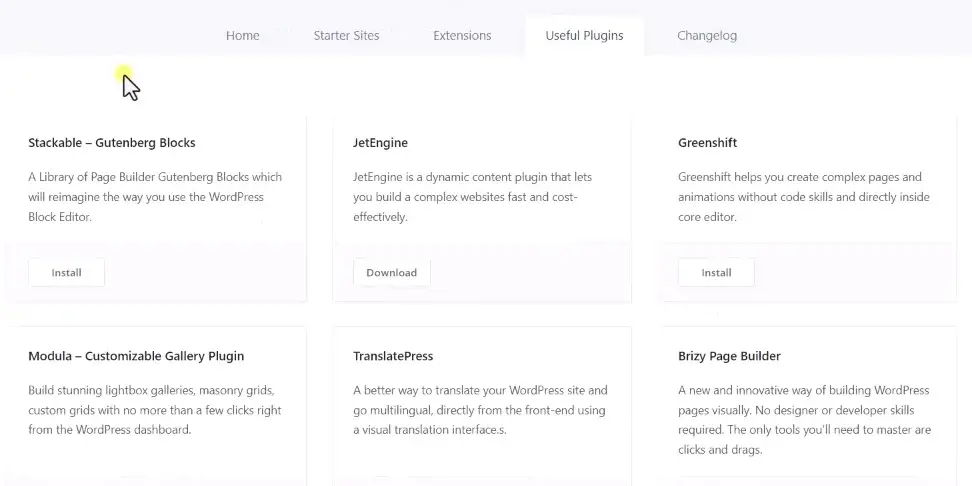Click the Brizy Page Builder title
This screenshot has width=972, height=486.
coord(729,356)
